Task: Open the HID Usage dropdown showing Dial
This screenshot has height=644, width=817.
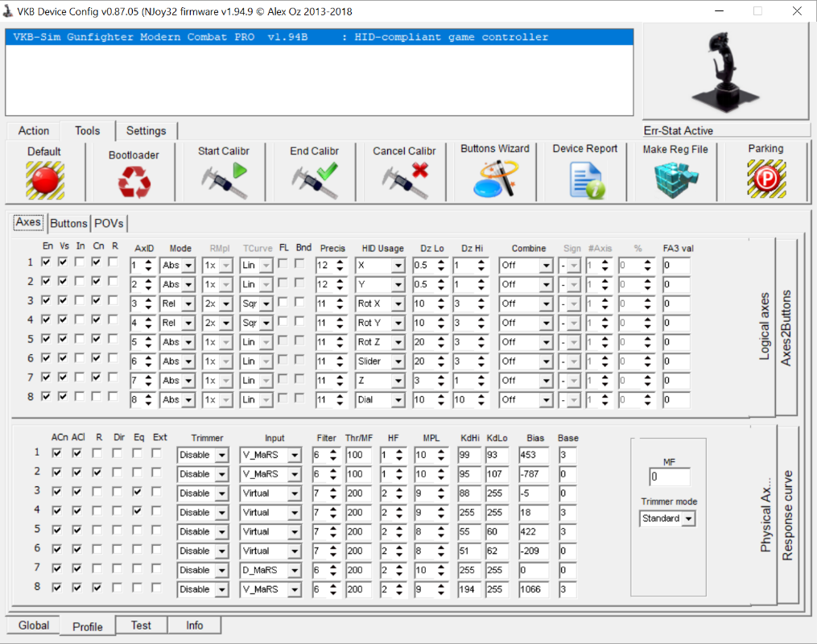Action: pyautogui.click(x=398, y=399)
